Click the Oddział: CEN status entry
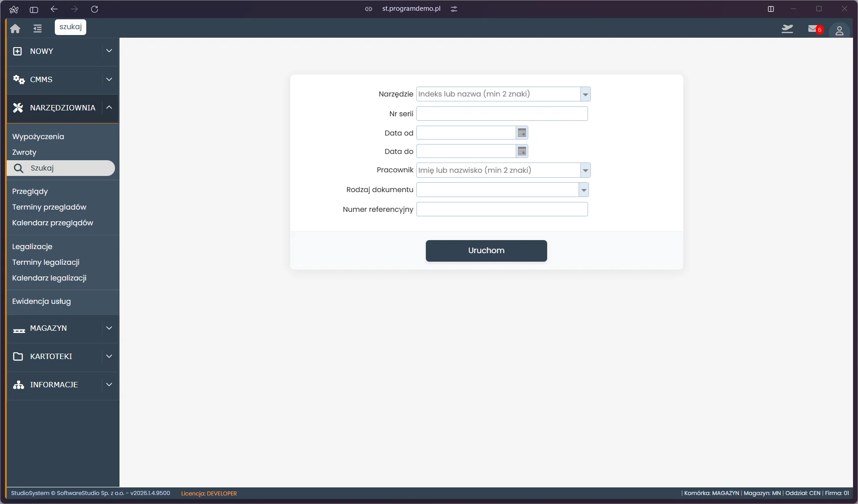This screenshot has height=504, width=858. (x=803, y=493)
